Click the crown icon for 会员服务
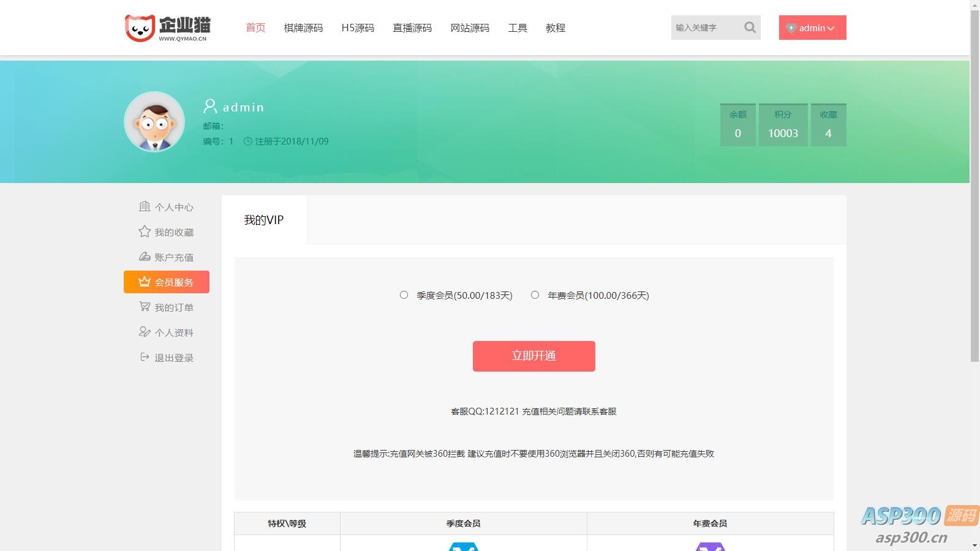The image size is (980, 551). [145, 282]
